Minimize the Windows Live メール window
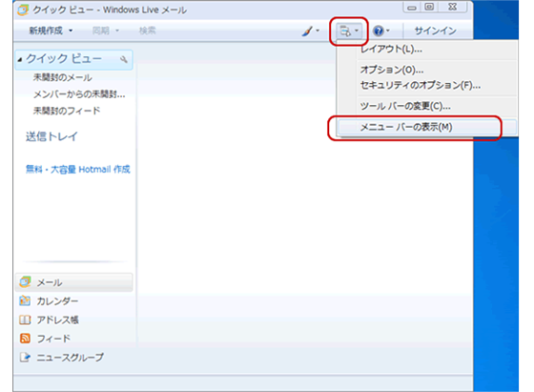The width and height of the screenshot is (534, 392). click(x=412, y=7)
